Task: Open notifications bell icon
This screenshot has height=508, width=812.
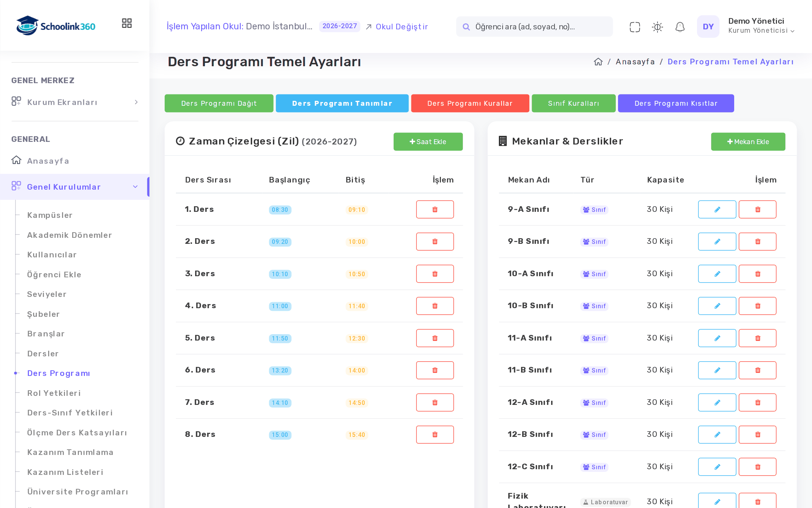Action: [x=680, y=27]
